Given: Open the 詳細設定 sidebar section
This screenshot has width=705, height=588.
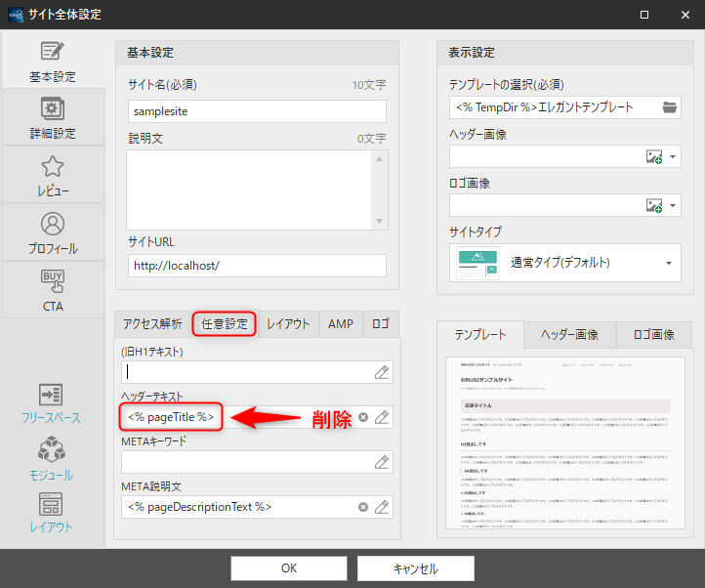Looking at the screenshot, I should click(53, 118).
